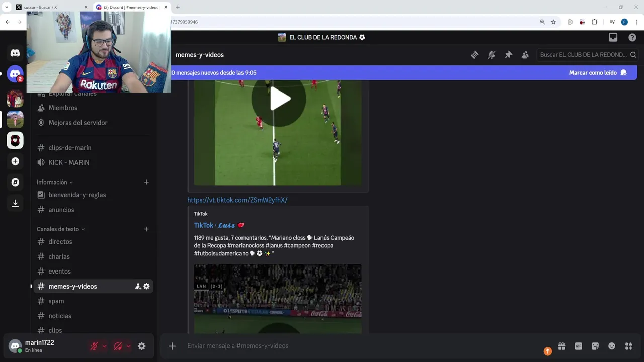Create channel in Información category

coord(146,182)
